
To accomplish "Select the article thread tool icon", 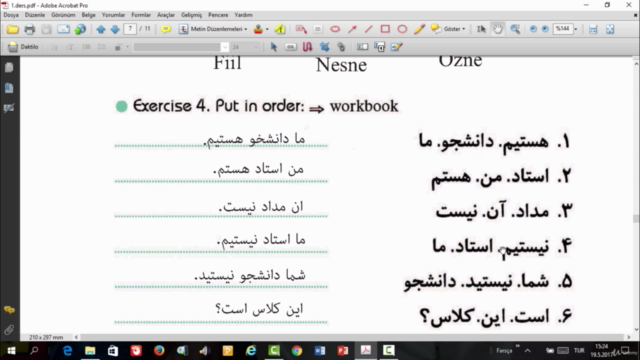I will point(307,47).
